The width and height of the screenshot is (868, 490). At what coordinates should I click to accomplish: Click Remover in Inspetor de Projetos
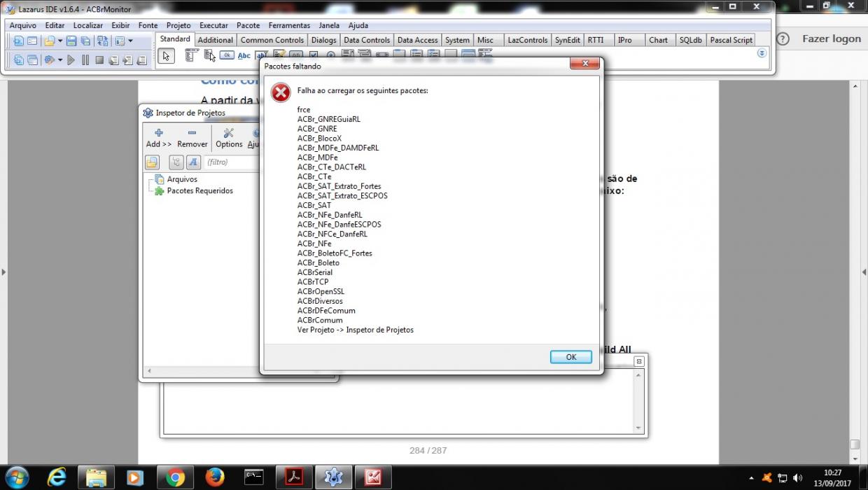(x=192, y=138)
